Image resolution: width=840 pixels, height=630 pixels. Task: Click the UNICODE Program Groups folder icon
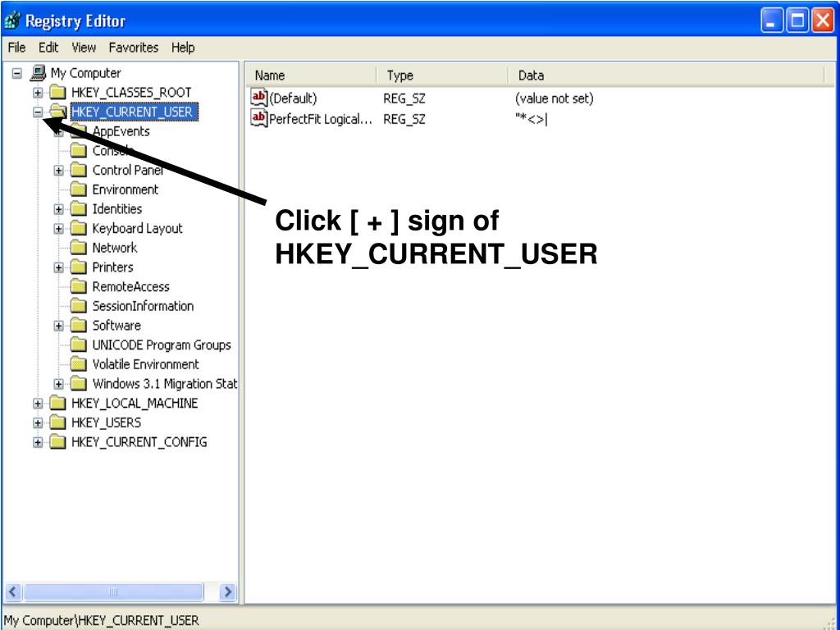click(x=79, y=345)
